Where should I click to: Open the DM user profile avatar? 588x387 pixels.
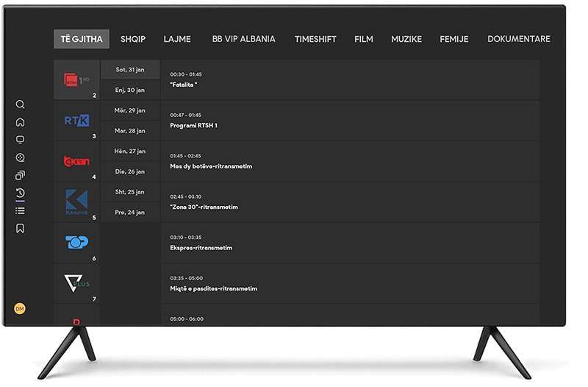[x=20, y=309]
